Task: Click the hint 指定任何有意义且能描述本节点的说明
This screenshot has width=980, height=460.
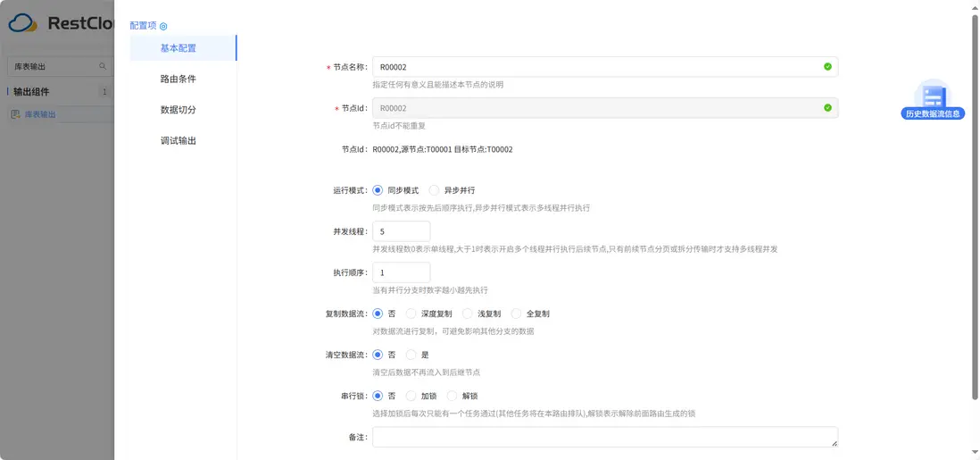Action: tap(438, 85)
